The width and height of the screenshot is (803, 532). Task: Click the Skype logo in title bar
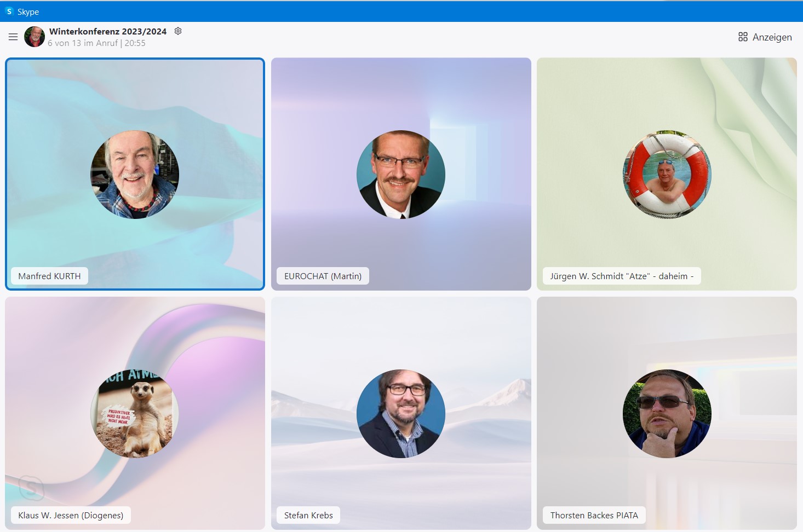9,11
